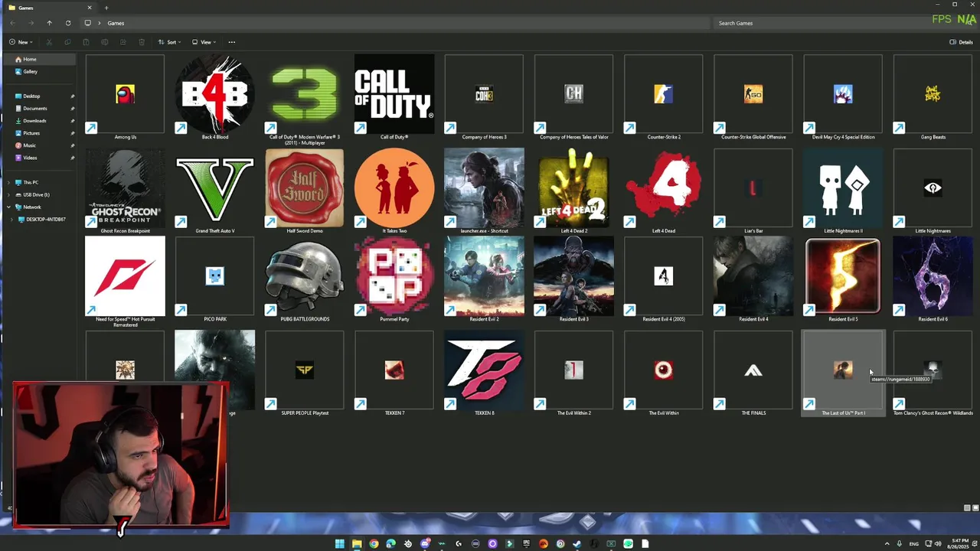Select Half Sword Demo shortcut

click(x=305, y=191)
